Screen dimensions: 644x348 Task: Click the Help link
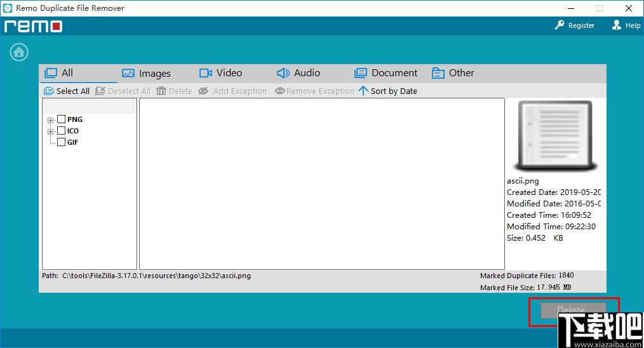pos(633,25)
